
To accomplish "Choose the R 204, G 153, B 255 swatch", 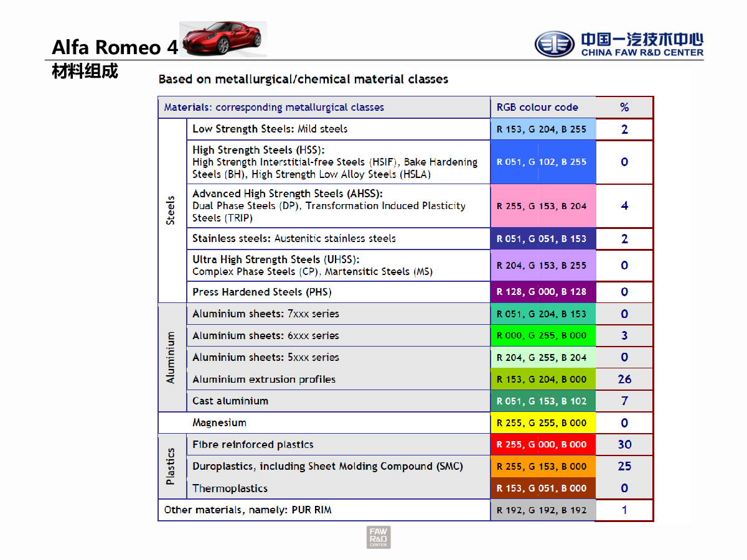I will (x=543, y=265).
